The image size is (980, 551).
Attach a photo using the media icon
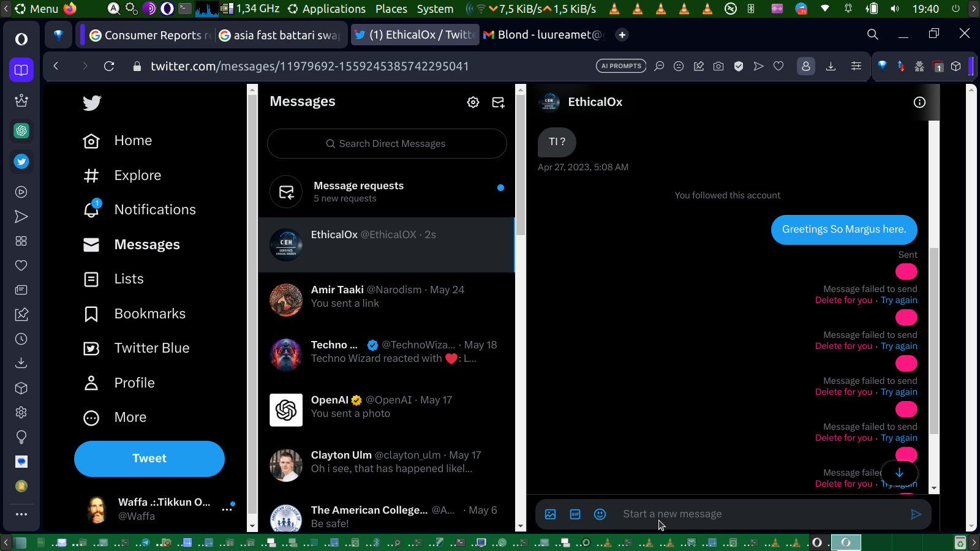click(551, 514)
